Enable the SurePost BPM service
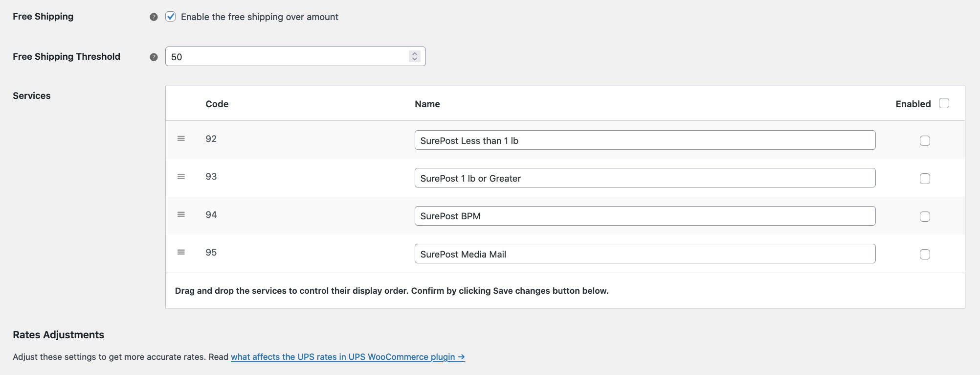This screenshot has width=980, height=375. point(925,216)
